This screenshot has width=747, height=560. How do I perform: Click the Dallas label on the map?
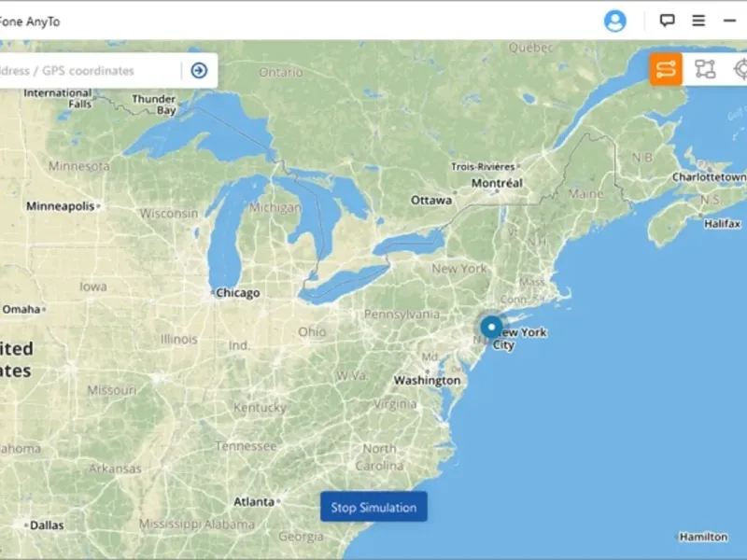click(47, 525)
